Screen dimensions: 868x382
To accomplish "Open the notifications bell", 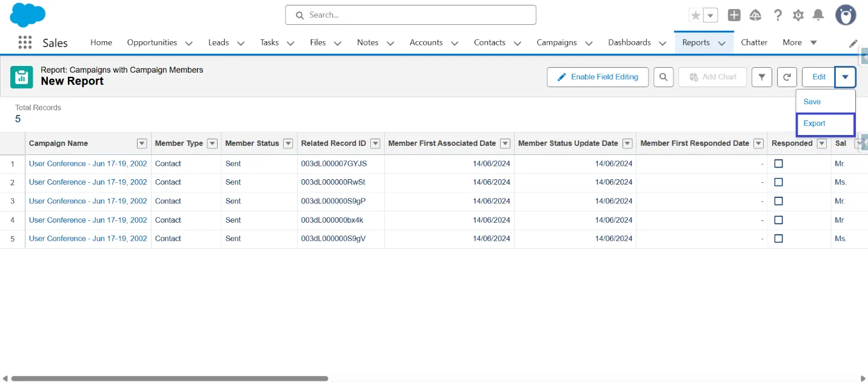I will coord(818,15).
